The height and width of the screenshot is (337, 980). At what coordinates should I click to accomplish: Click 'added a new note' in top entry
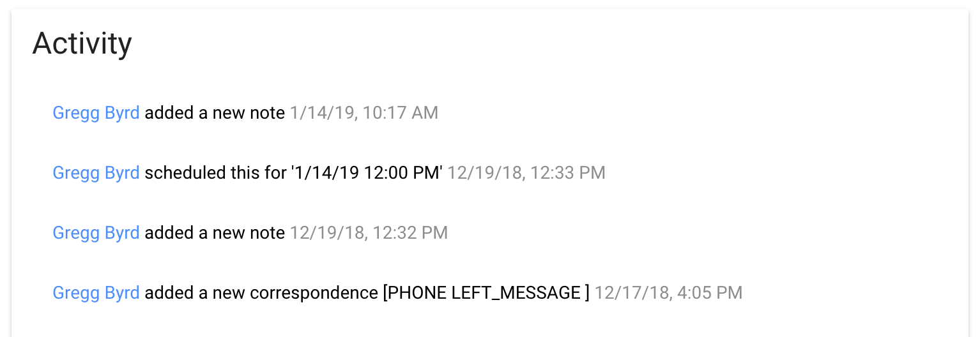tap(215, 113)
